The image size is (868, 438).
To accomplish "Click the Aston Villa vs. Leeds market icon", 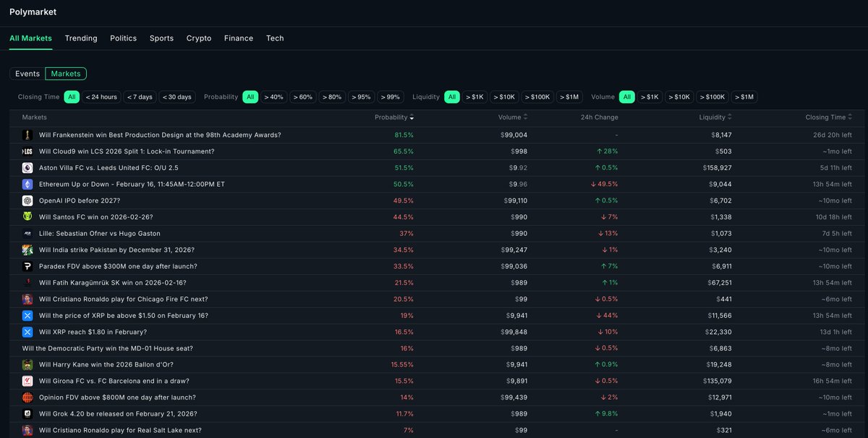I will [27, 168].
